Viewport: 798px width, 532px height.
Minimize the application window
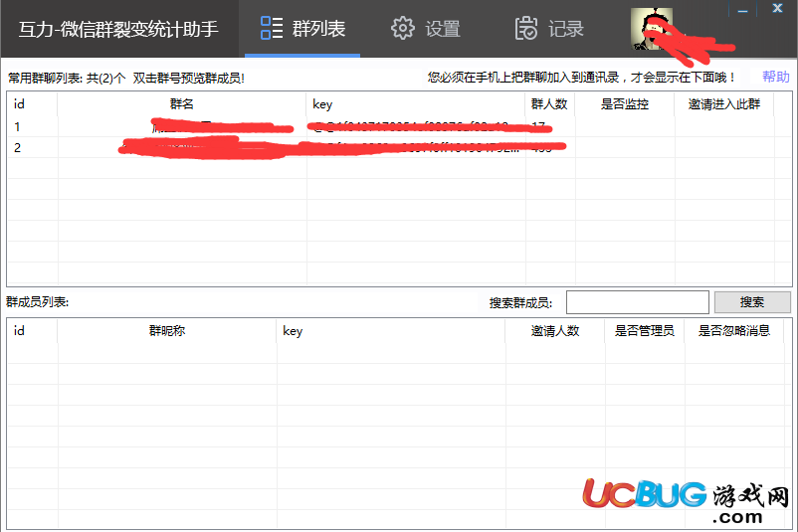(x=743, y=10)
